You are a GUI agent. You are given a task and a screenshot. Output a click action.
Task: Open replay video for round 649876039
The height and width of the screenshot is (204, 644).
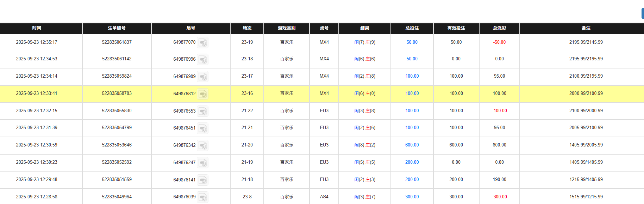203,197
